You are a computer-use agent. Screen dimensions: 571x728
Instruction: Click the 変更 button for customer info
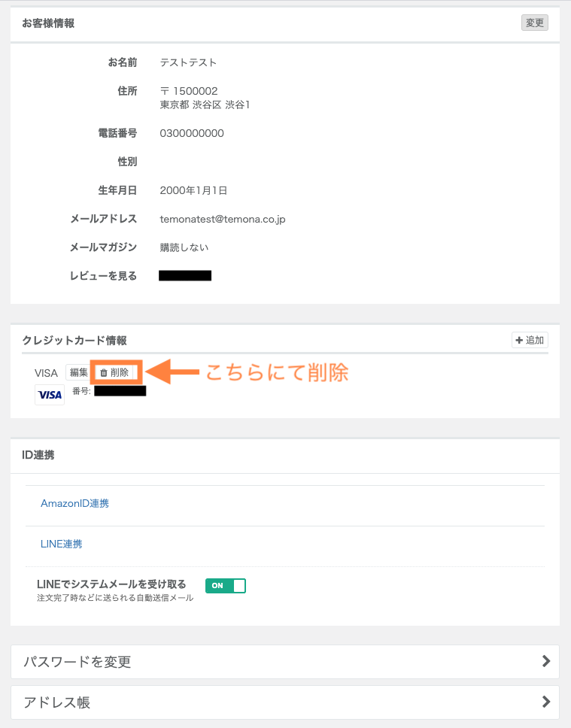coord(534,23)
